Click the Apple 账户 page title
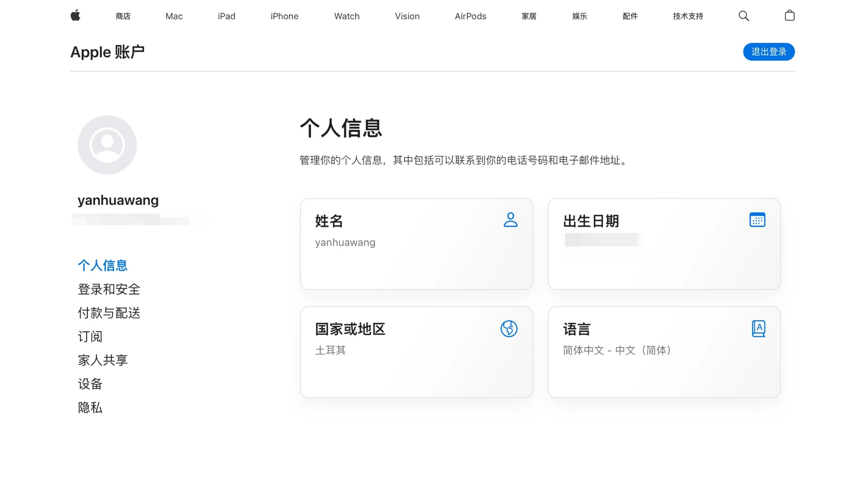This screenshot has width=863, height=504. pos(107,52)
